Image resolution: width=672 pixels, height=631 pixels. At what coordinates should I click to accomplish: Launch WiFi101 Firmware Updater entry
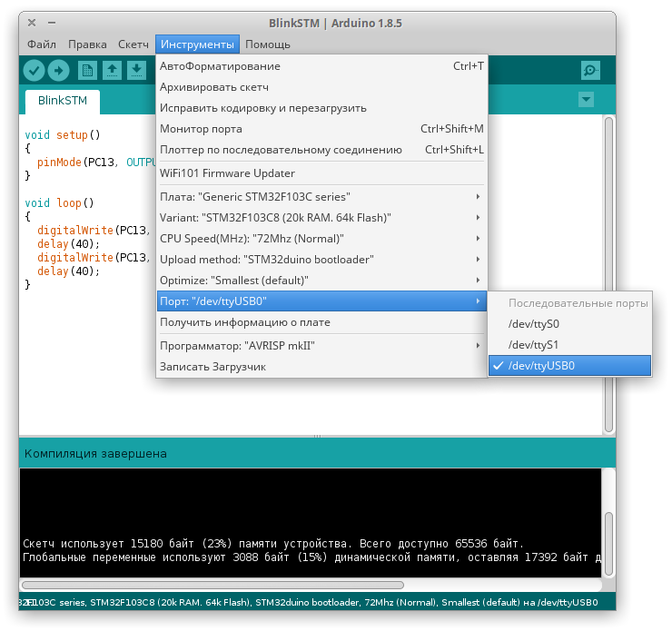(x=321, y=173)
